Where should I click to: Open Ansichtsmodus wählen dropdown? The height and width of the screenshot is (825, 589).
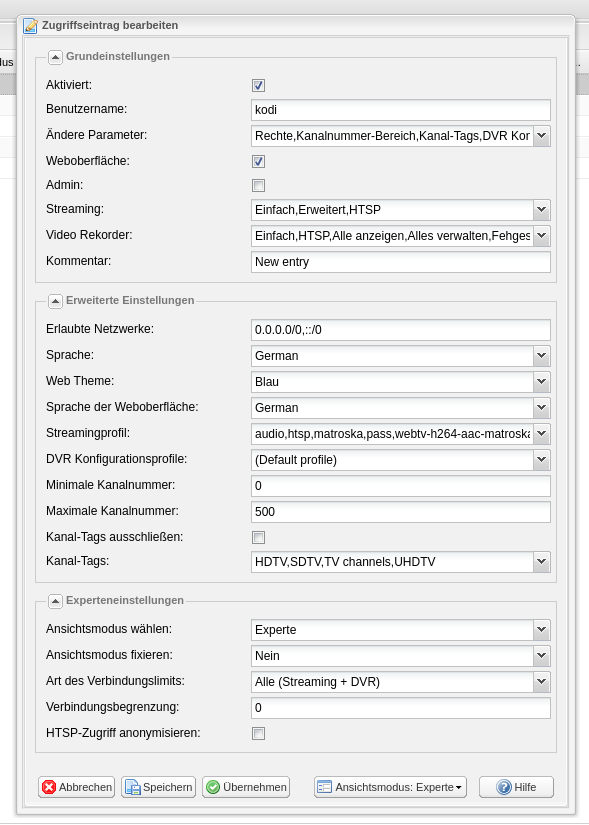(x=542, y=630)
